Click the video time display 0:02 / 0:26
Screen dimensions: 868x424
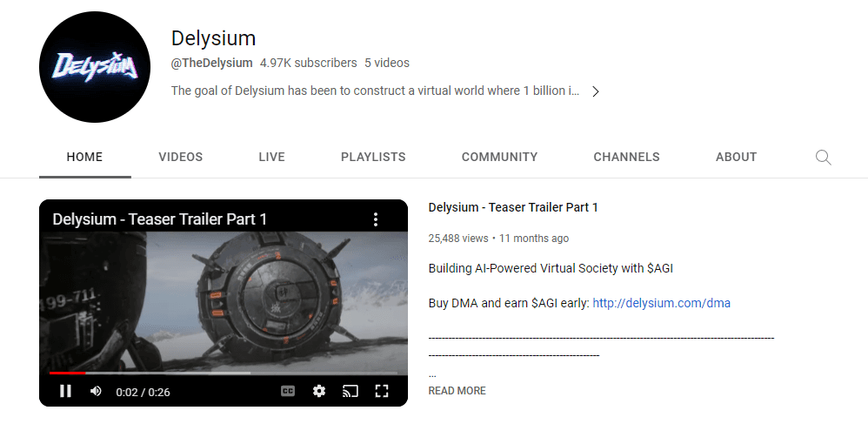pos(143,392)
